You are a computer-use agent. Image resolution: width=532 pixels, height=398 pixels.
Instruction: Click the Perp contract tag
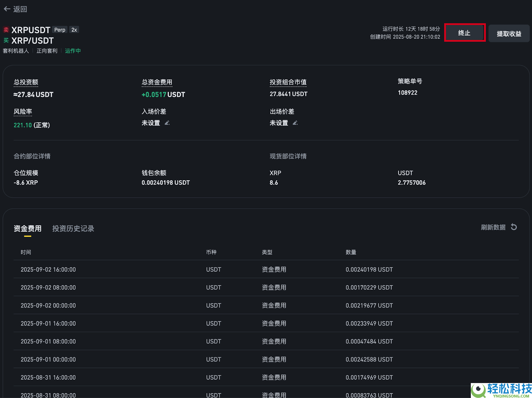click(x=60, y=30)
